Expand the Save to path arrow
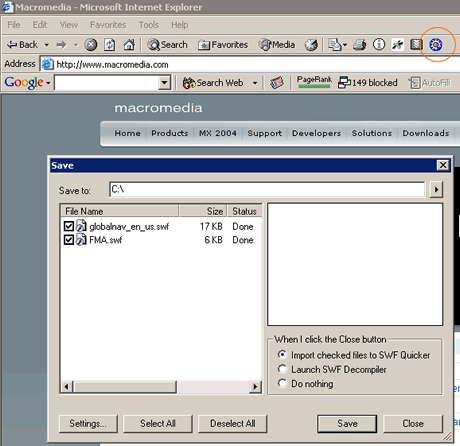 tap(436, 190)
